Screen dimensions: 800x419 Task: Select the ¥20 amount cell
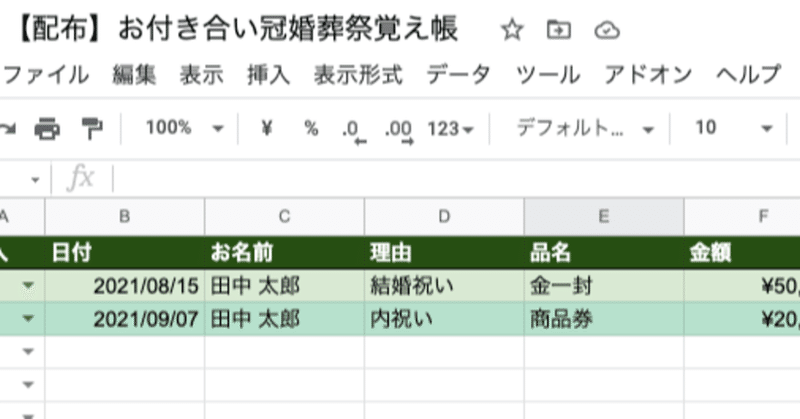click(742, 319)
